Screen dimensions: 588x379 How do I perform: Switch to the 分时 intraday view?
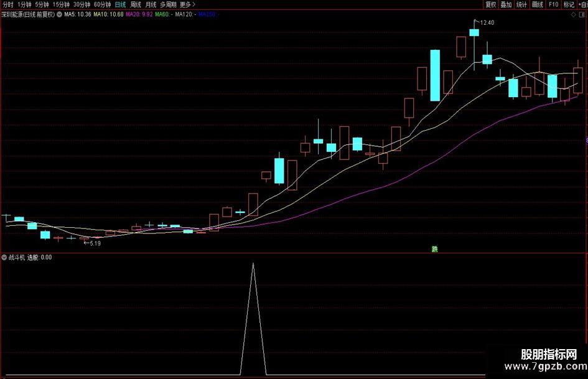pos(7,4)
